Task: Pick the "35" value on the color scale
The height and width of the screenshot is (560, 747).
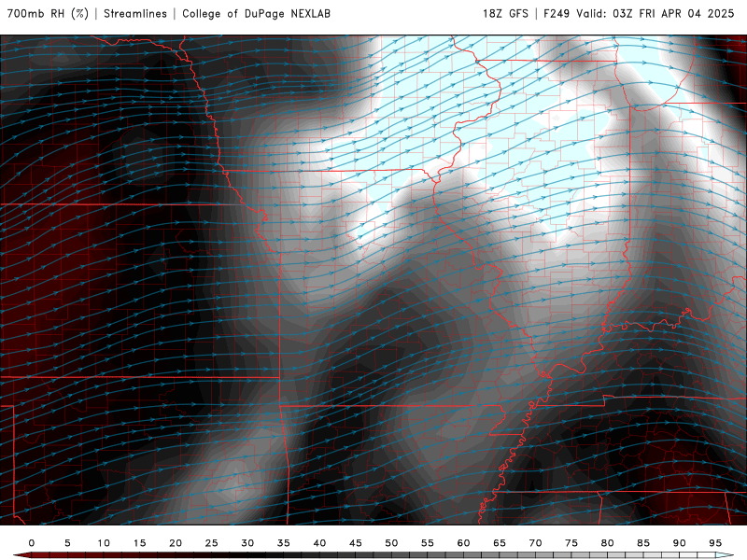Action: pyautogui.click(x=284, y=543)
